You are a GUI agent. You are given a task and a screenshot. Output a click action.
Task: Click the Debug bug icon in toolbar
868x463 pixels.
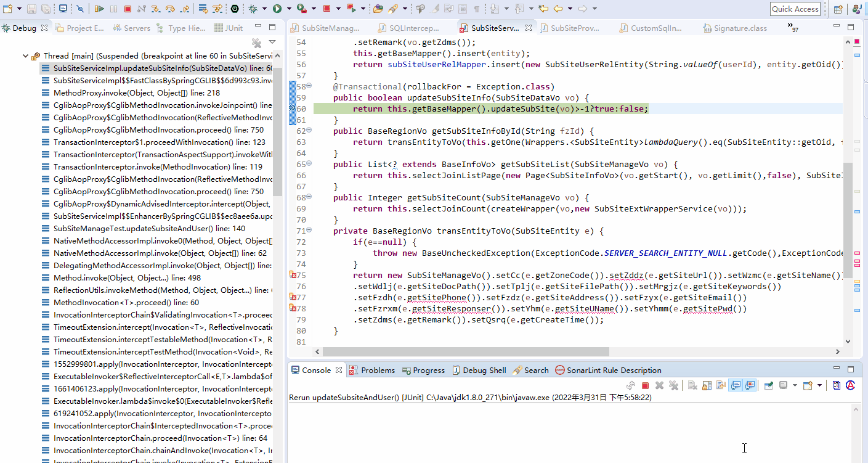(x=253, y=9)
